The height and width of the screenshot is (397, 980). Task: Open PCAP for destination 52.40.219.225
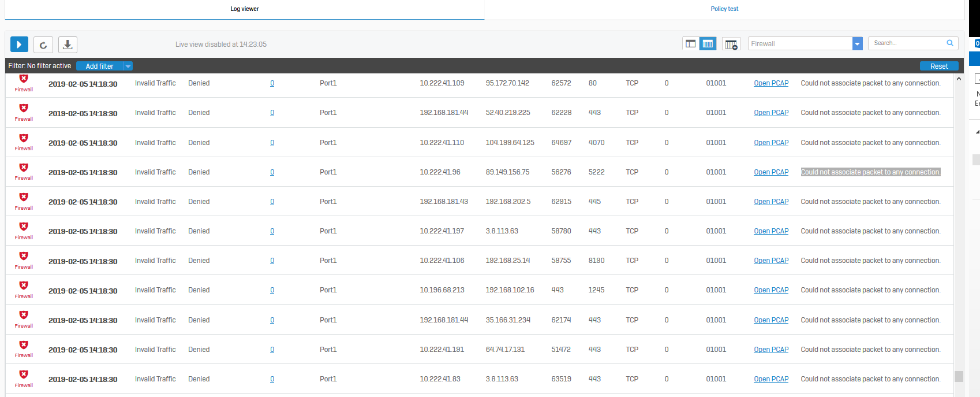click(770, 113)
